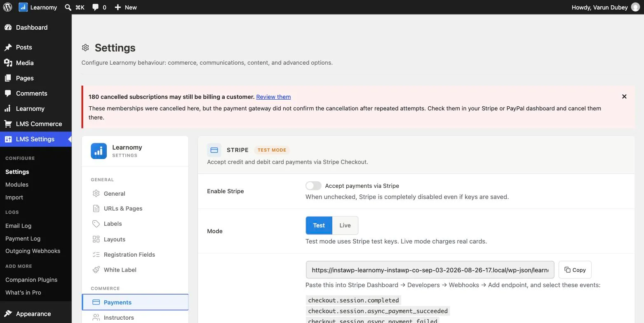Open the Email Log
This screenshot has height=323, width=644.
point(18,226)
